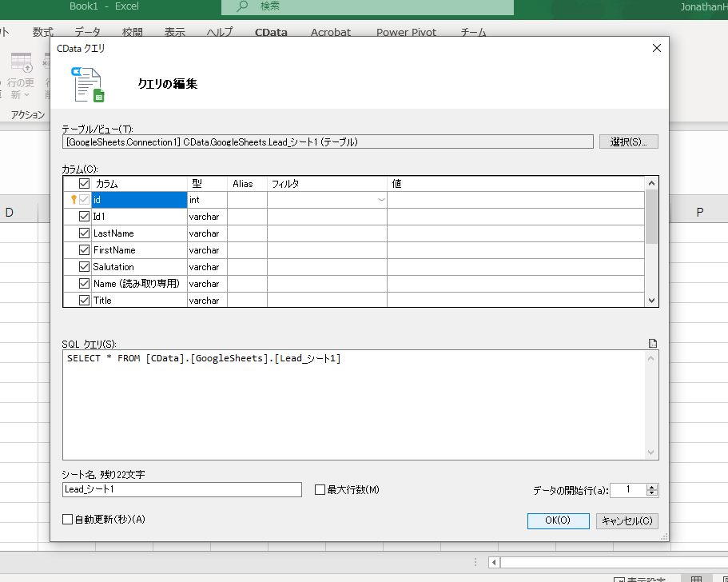The height and width of the screenshot is (582, 728).
Task: Decrease the data start row spinner
Action: click(x=652, y=493)
